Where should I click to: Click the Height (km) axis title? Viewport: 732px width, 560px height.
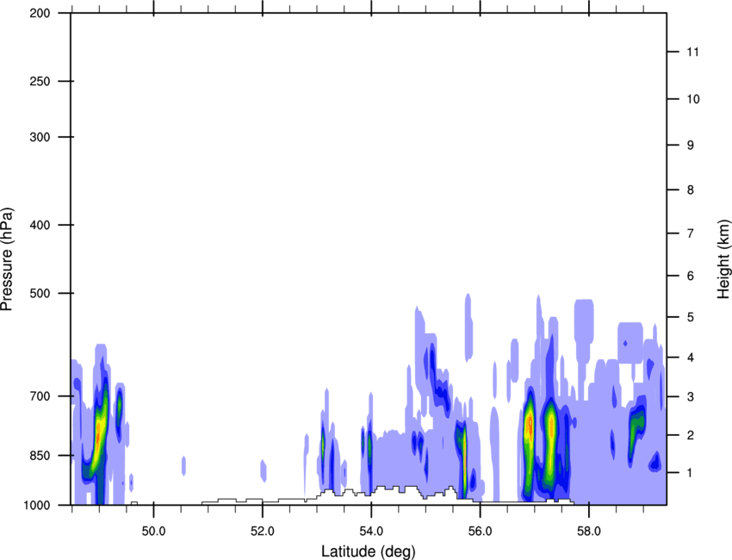(723, 259)
